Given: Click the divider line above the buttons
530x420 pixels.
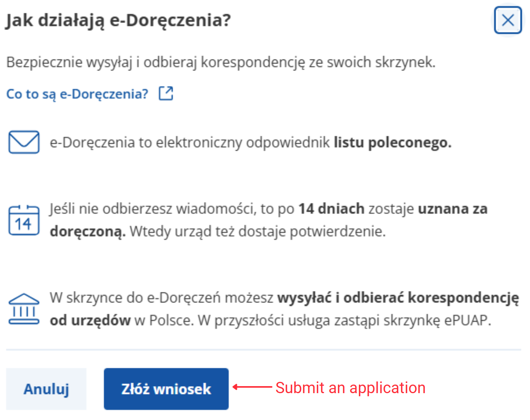Looking at the screenshot, I should (263, 350).
